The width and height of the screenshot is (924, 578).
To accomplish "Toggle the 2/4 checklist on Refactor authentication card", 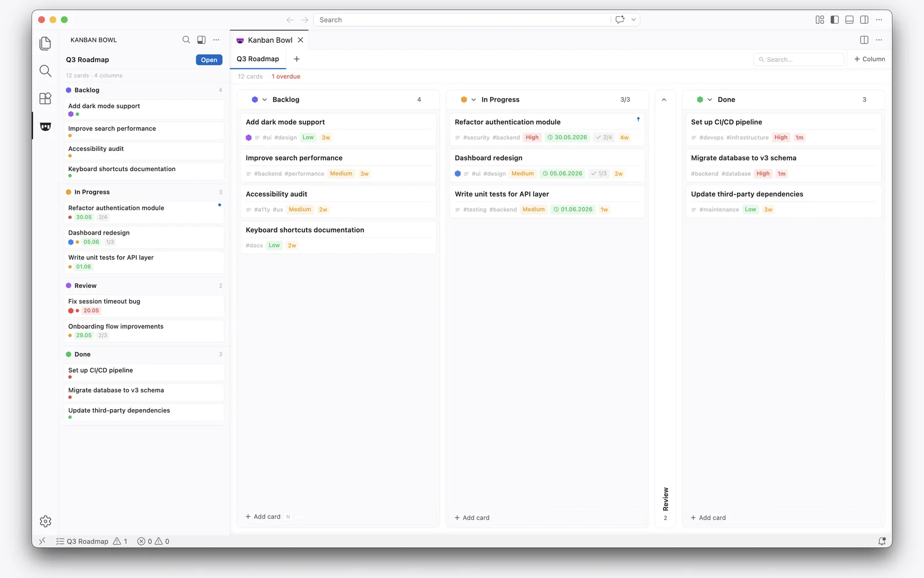I will (604, 138).
